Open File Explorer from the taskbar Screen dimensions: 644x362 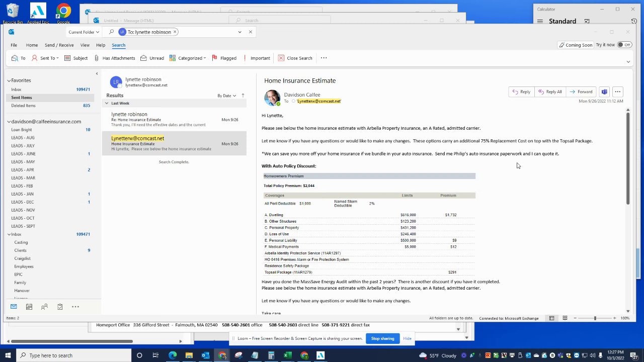(x=189, y=355)
